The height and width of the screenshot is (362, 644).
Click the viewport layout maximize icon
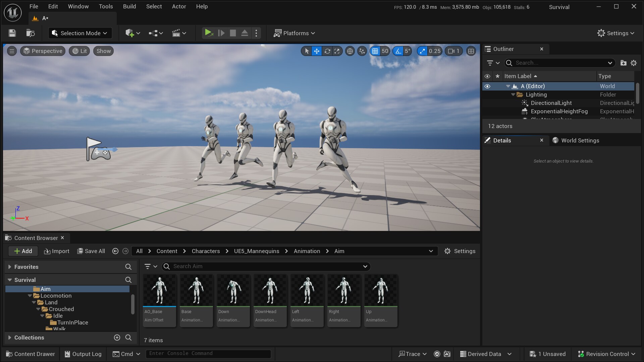[471, 51]
